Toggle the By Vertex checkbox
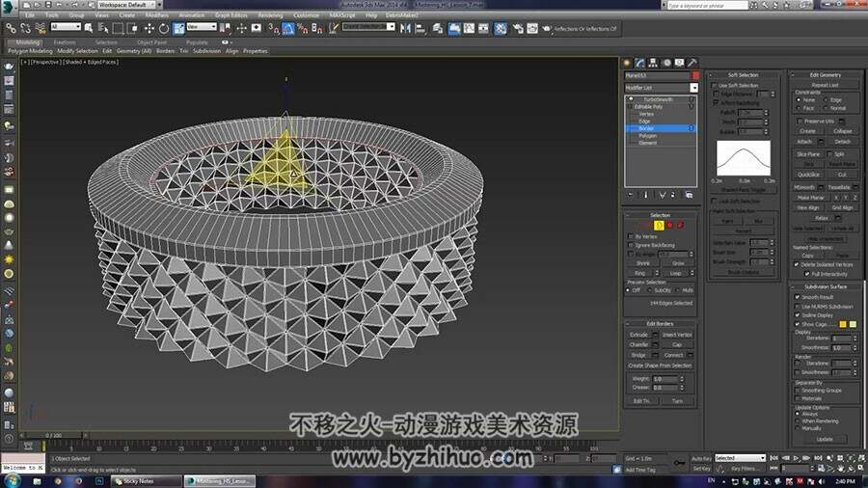 click(631, 236)
